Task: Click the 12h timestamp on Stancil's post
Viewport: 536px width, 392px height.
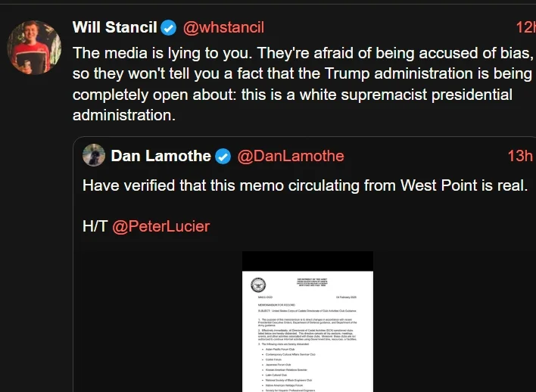Action: coord(525,28)
